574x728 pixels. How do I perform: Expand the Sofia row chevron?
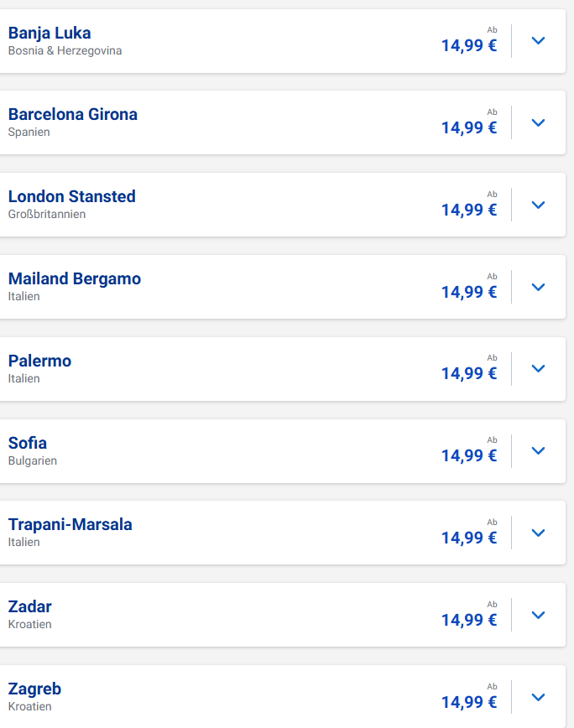click(538, 451)
